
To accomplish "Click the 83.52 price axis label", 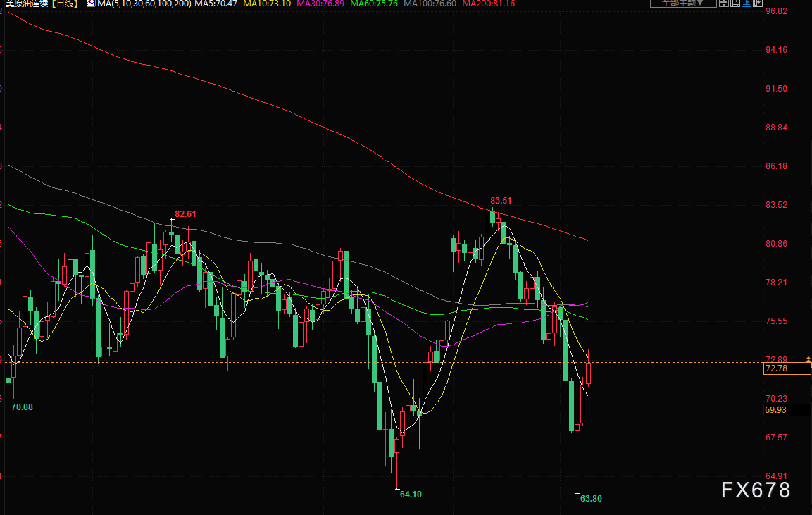I will coord(776,204).
